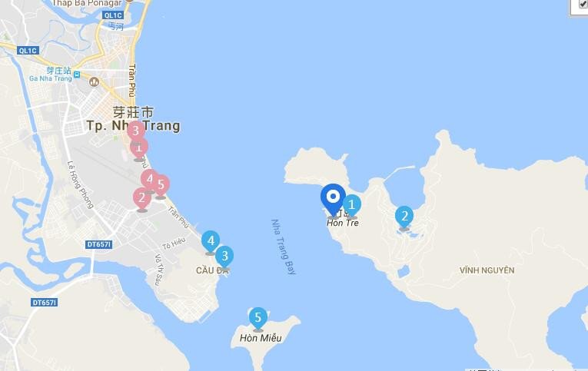The width and height of the screenshot is (588, 371).
Task: Select pink marker 3 under the Nha Trang label
Action: click(136, 131)
